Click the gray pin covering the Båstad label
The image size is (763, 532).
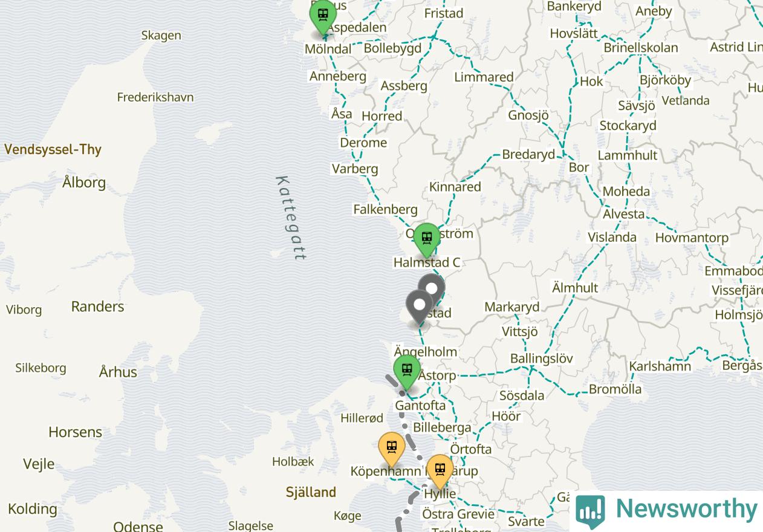(x=420, y=306)
